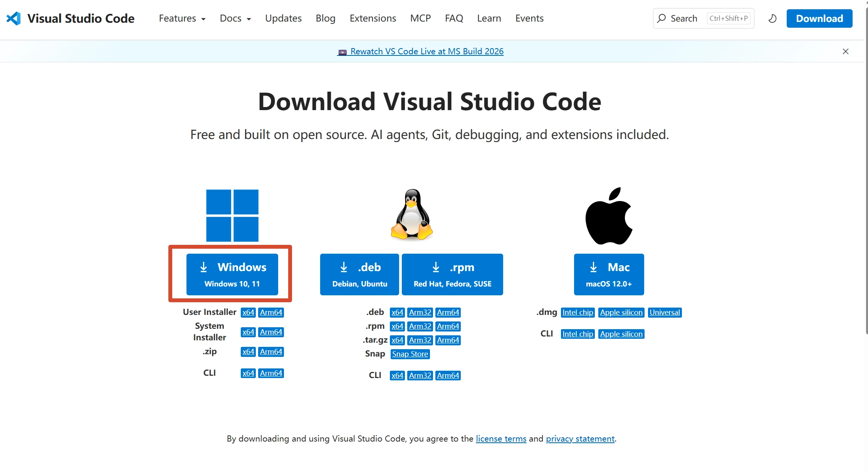Screen dimensions: 868x472
Task: Download Linux .rpm Arm64 link
Action: (448, 326)
